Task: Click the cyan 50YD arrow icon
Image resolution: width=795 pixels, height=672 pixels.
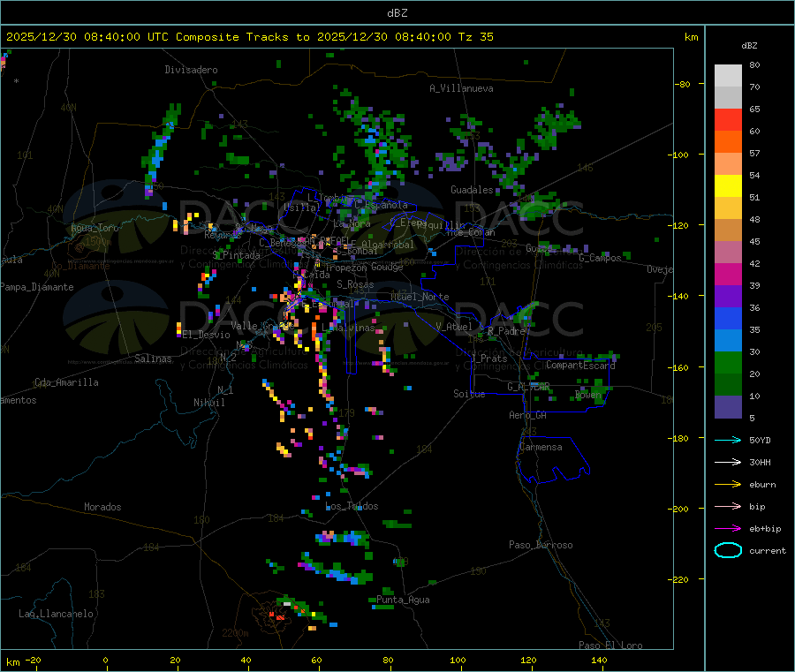Action: click(728, 440)
